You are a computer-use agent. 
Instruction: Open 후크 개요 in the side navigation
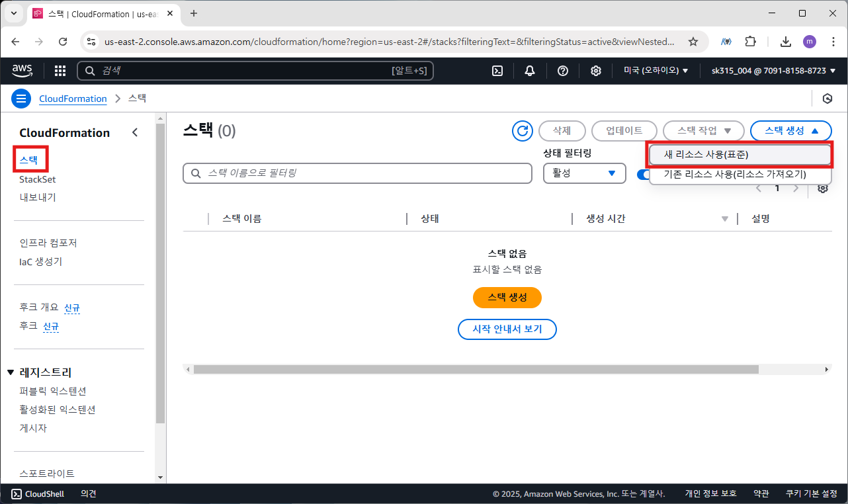tap(39, 307)
